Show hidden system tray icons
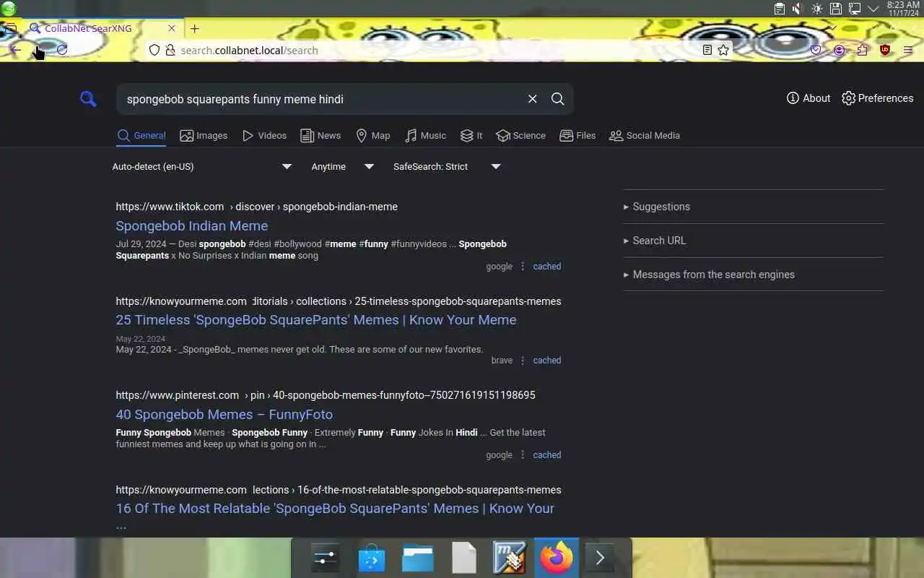The image size is (924, 578). coord(873,9)
